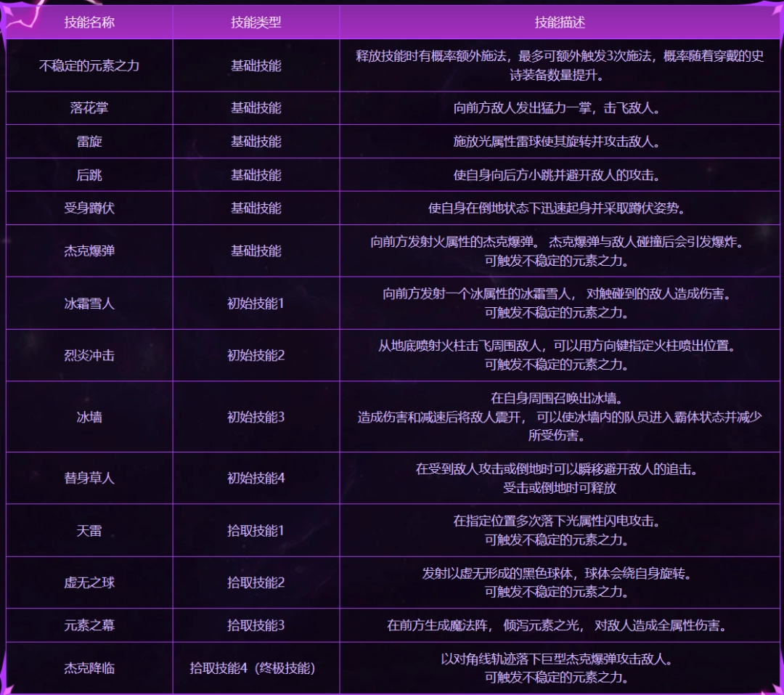
Task: Click the 虚无之球 skill name cell
Action: [x=89, y=582]
